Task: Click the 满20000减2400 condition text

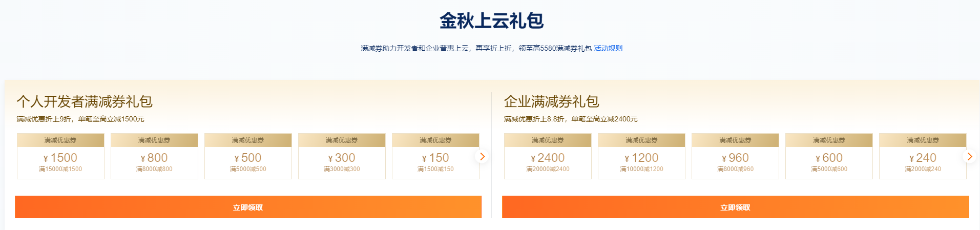Action: (x=548, y=169)
